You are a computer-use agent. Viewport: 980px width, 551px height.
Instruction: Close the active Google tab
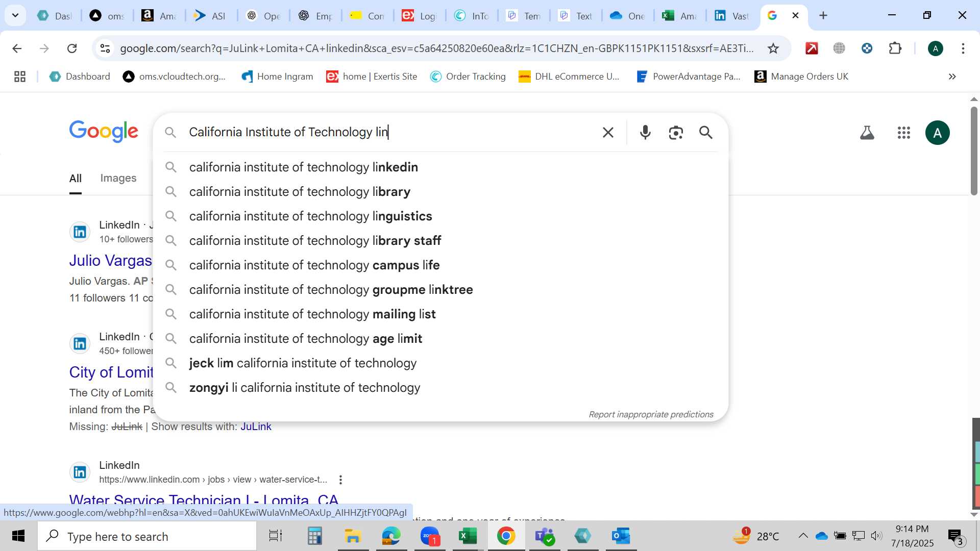(x=795, y=15)
